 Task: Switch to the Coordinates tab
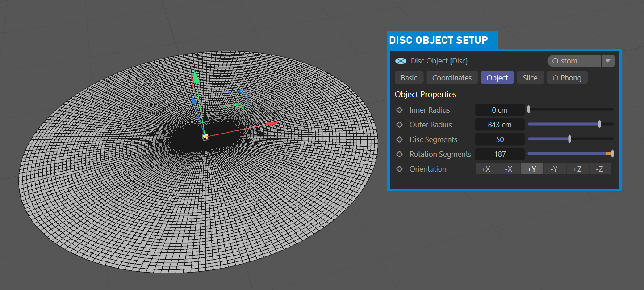coord(452,78)
